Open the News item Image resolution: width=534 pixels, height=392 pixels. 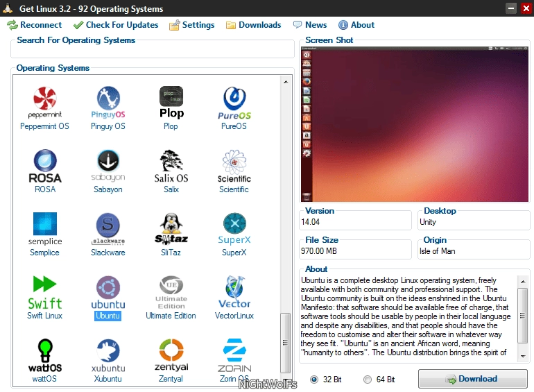tap(310, 25)
